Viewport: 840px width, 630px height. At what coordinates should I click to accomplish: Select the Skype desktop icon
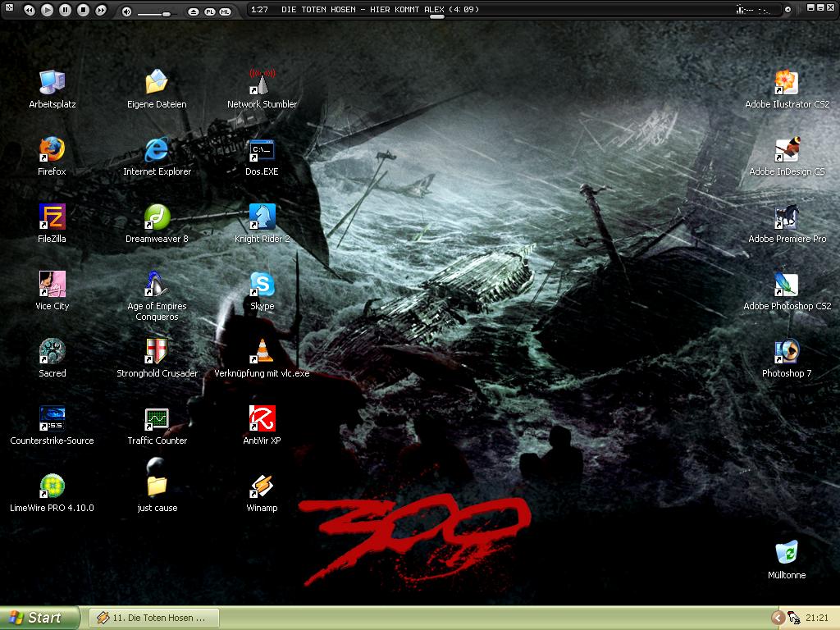pyautogui.click(x=262, y=285)
